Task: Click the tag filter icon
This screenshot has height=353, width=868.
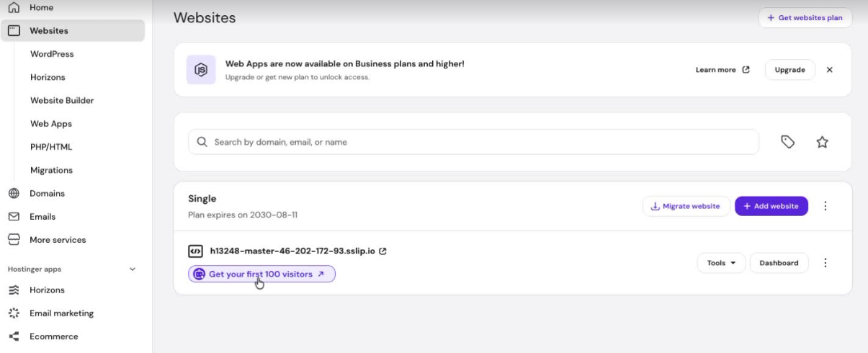Action: [x=788, y=142]
